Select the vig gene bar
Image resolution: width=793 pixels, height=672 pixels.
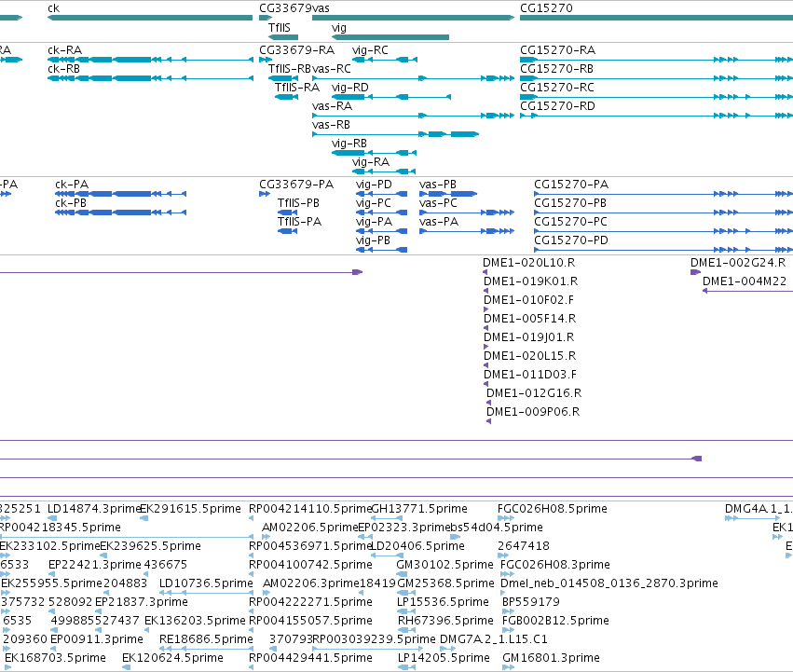click(x=390, y=37)
